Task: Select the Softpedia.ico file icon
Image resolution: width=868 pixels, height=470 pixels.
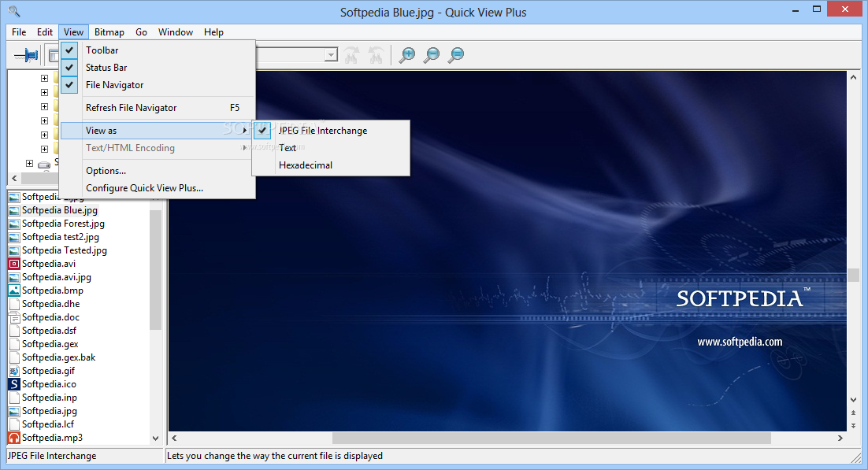Action: pyautogui.click(x=14, y=383)
